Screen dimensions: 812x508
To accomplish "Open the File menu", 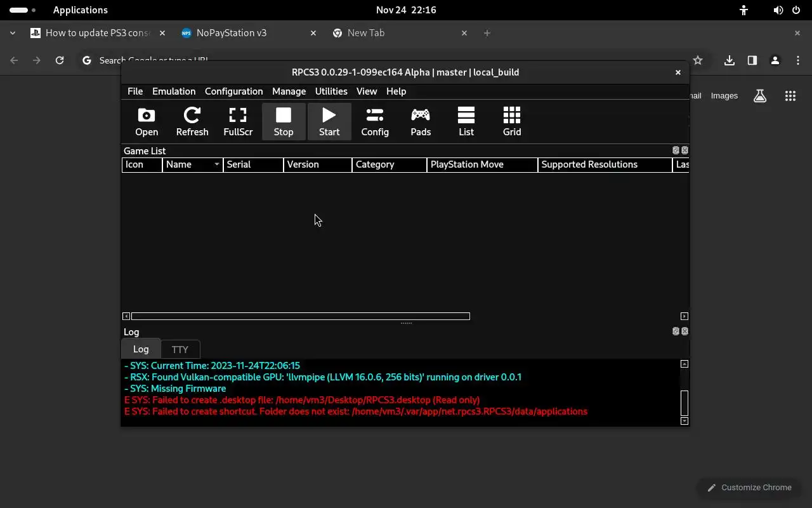I will 135,91.
